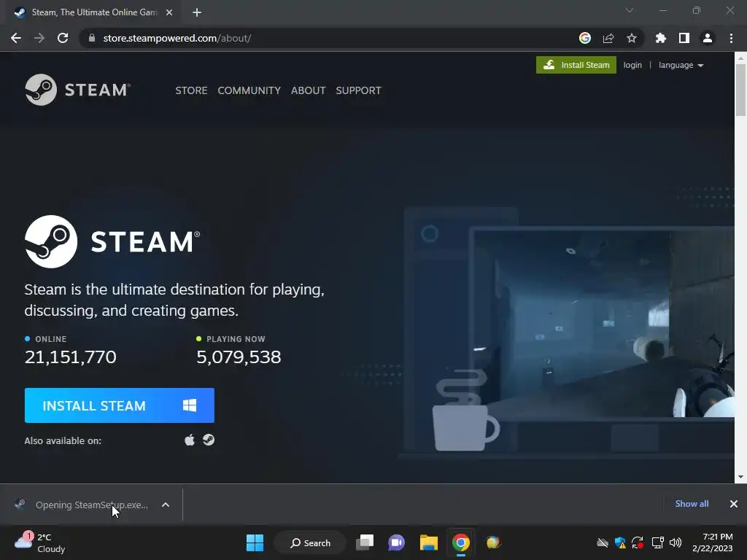The height and width of the screenshot is (560, 747).
Task: Click the Windows Security shield tray icon
Action: point(620,542)
